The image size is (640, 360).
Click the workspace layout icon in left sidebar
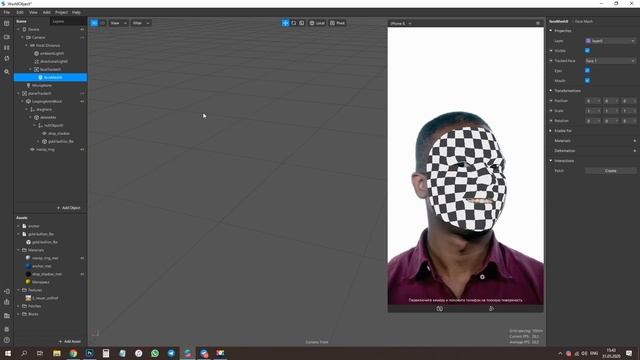[x=7, y=23]
